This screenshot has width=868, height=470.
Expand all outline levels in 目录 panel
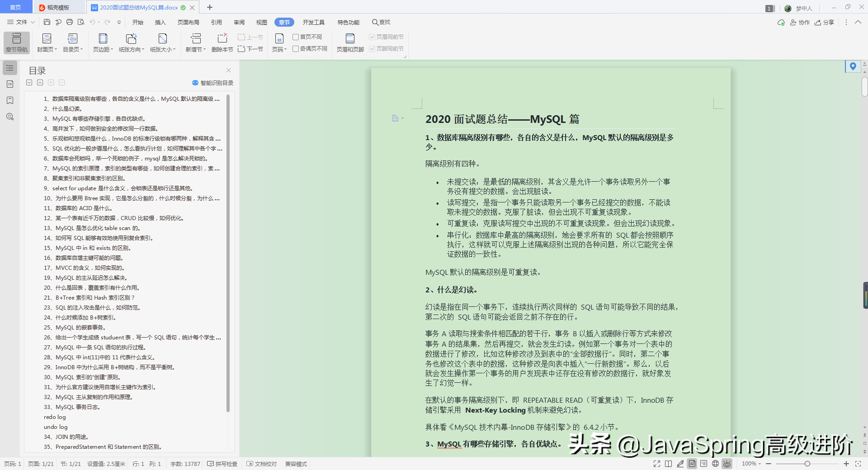[x=29, y=83]
